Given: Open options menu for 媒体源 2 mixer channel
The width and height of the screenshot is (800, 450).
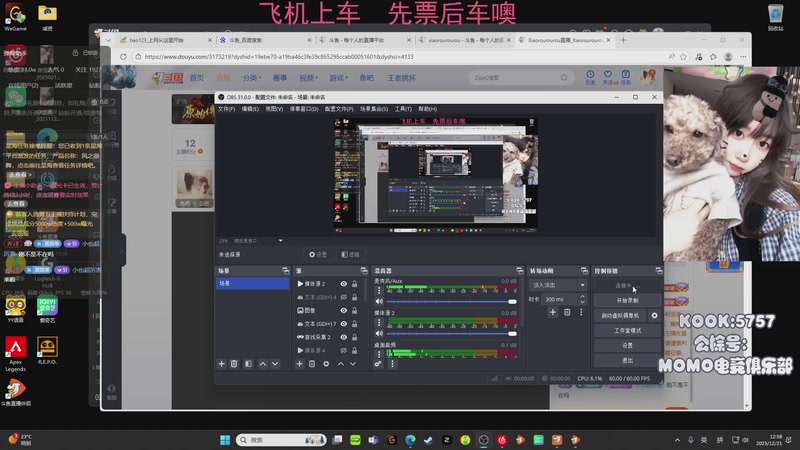Looking at the screenshot, I should (379, 322).
